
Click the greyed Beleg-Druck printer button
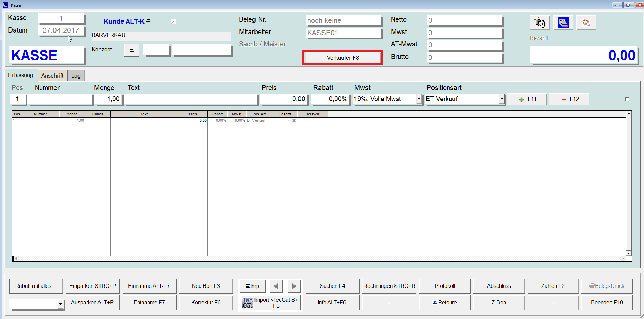[607, 286]
